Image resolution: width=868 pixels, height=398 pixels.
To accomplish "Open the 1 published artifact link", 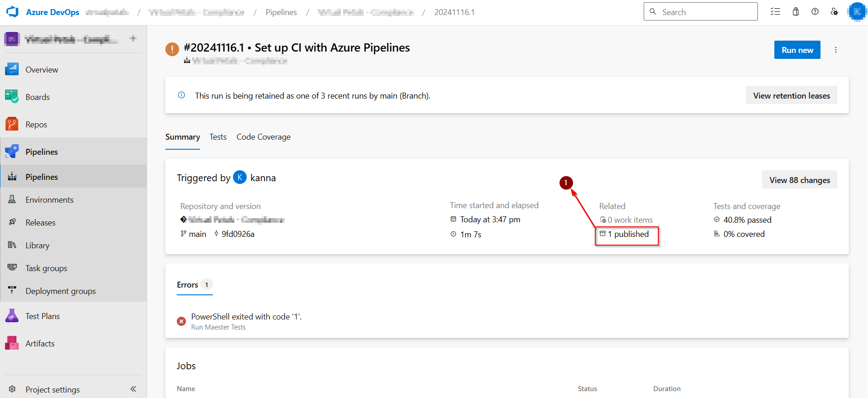I will tap(628, 234).
